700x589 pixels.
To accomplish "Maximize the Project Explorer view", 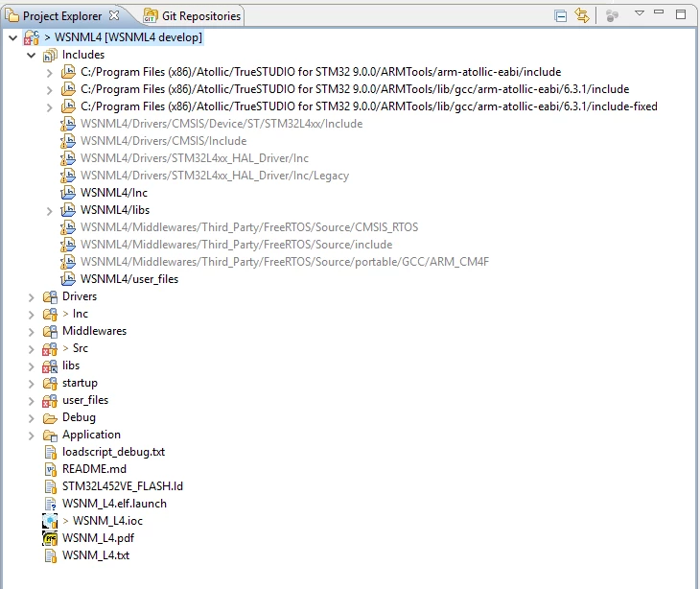I will [681, 14].
